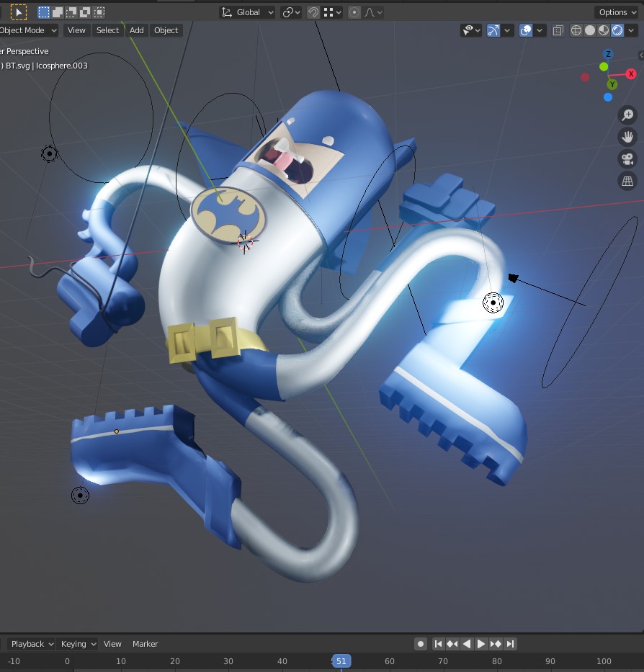Click the hand pan view icon
This screenshot has height=672, width=644.
click(x=627, y=137)
